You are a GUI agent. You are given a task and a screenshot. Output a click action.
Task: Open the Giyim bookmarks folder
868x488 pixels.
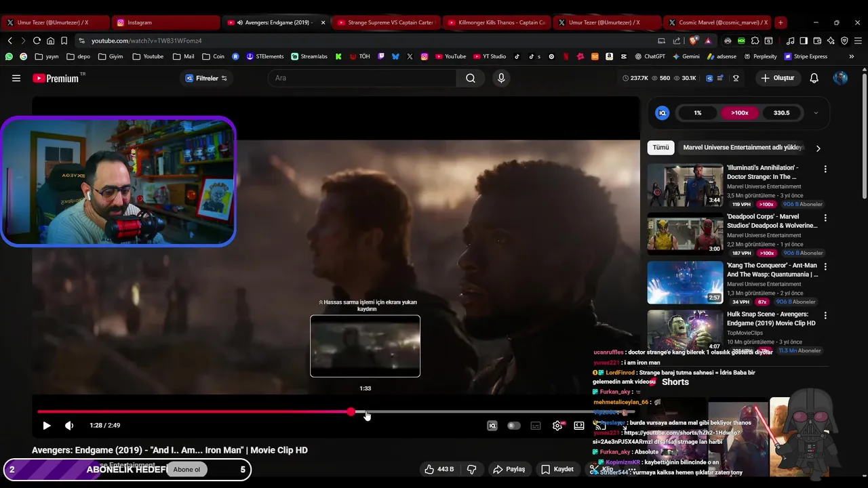tap(111, 56)
